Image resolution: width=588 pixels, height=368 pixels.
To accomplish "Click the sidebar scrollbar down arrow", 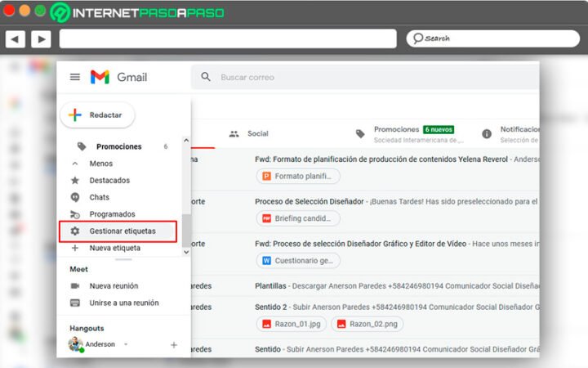I will 186,252.
